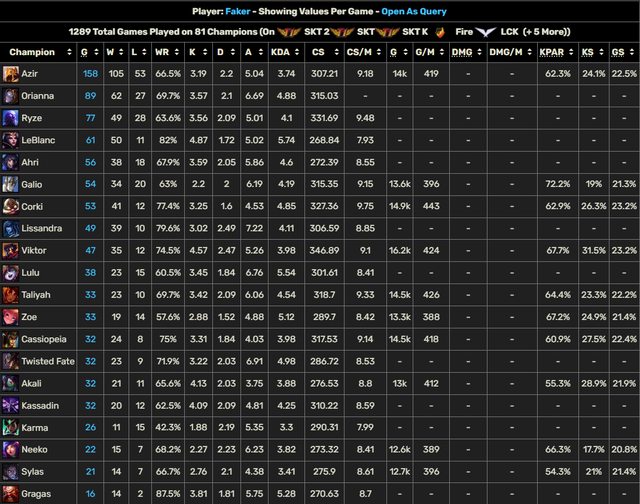Sort by KPAR column header

click(x=551, y=51)
